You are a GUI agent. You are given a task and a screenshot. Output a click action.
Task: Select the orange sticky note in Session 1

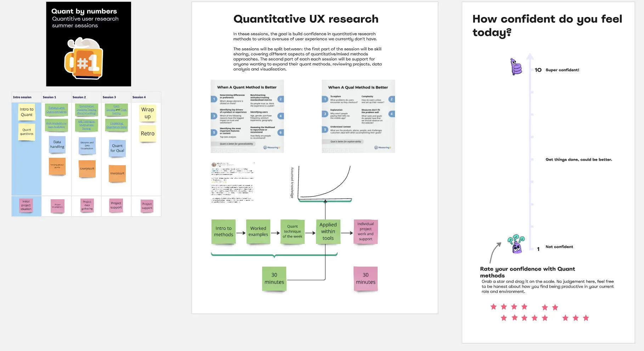57,166
